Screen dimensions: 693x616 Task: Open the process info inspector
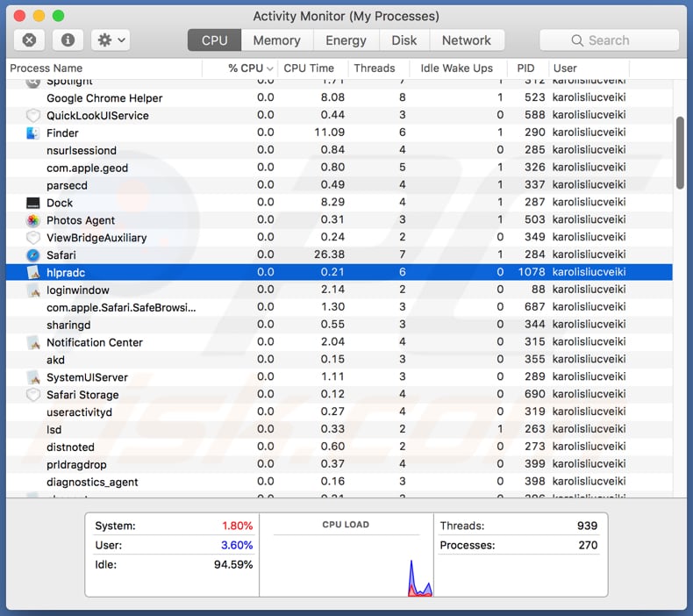68,40
